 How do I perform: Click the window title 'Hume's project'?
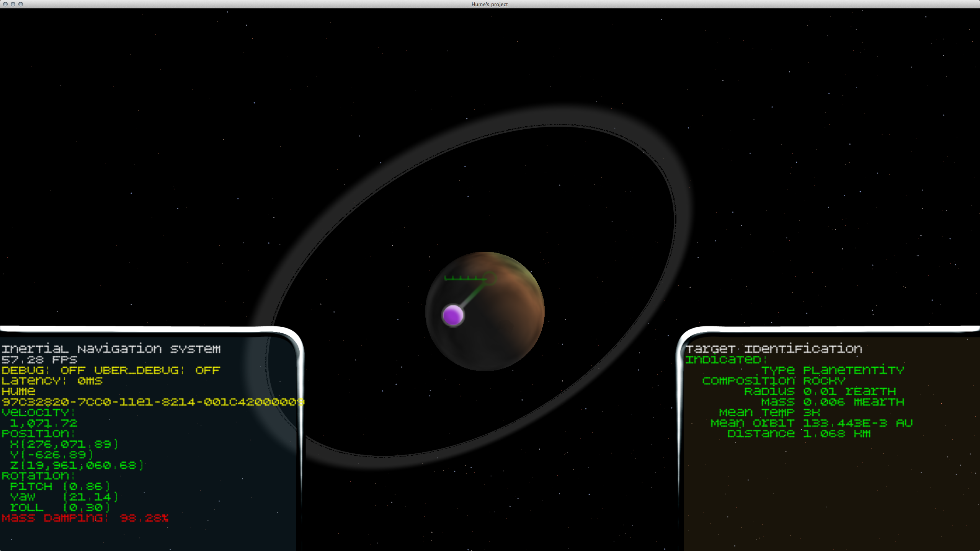click(x=490, y=4)
